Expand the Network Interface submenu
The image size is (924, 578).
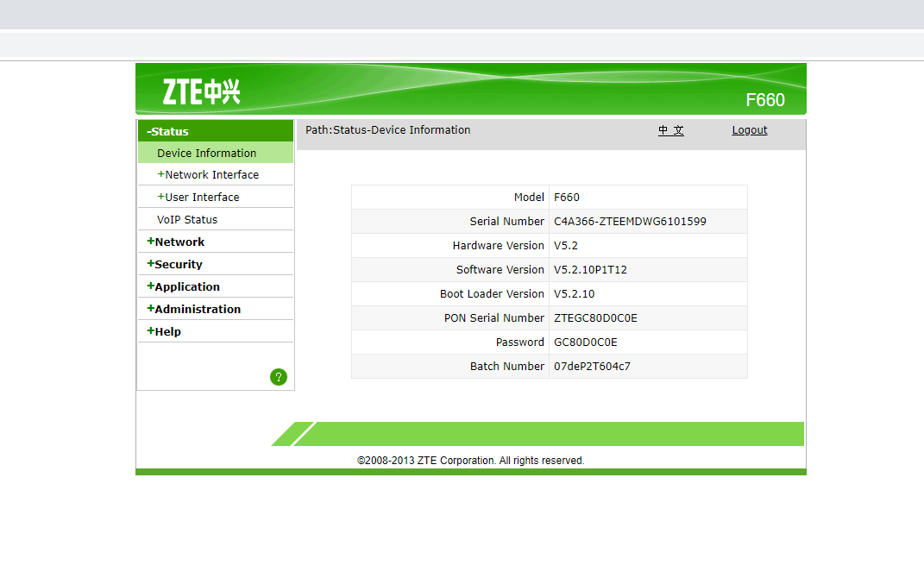point(208,175)
